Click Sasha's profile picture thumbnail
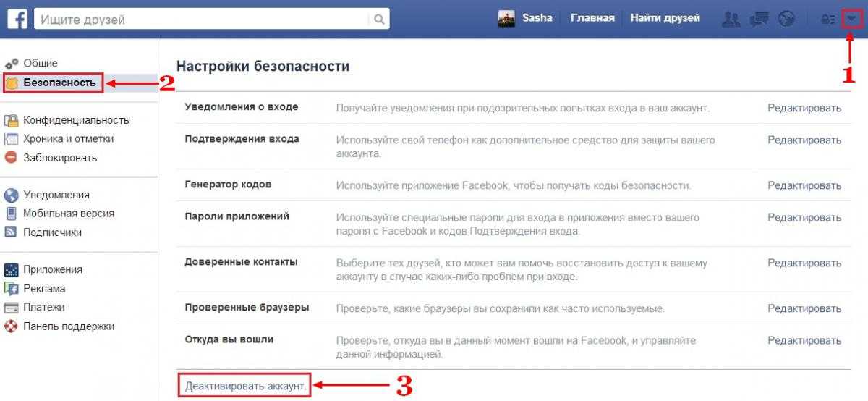Screen dimensions: 868x401 pyautogui.click(x=506, y=19)
